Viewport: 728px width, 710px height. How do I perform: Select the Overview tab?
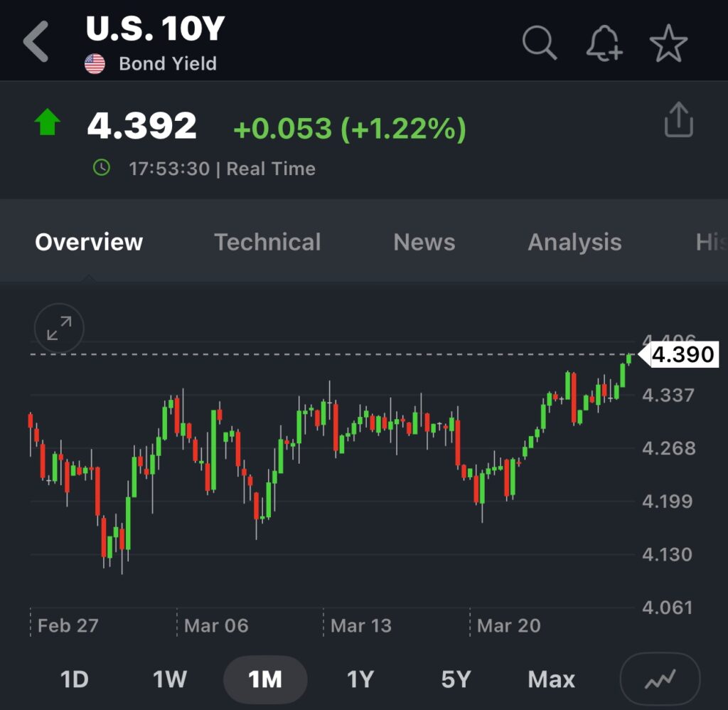(89, 242)
